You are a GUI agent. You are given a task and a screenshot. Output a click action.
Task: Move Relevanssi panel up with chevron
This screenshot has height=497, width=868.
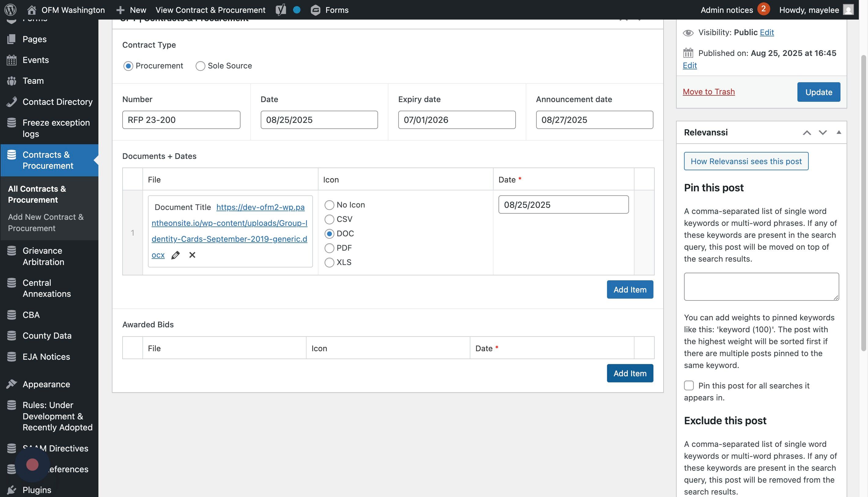point(807,132)
